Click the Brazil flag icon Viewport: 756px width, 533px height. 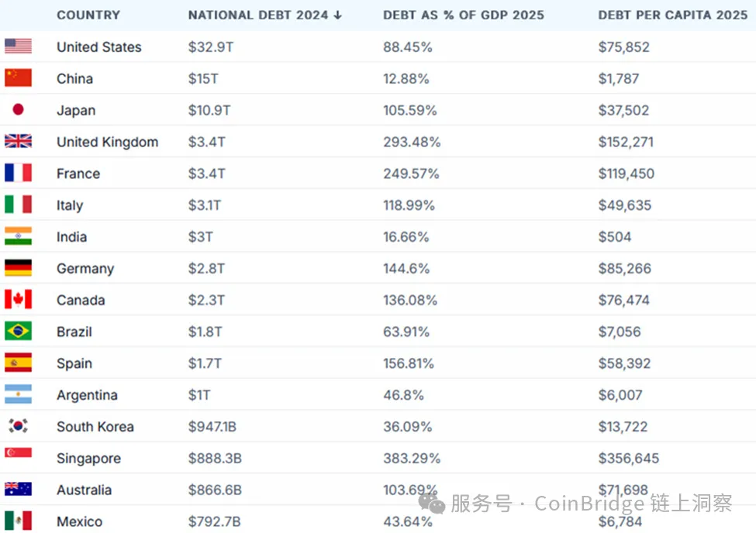tap(18, 332)
